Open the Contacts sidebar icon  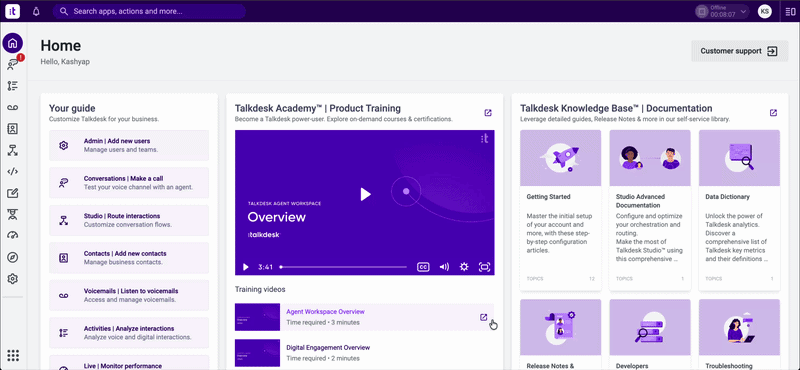13,129
